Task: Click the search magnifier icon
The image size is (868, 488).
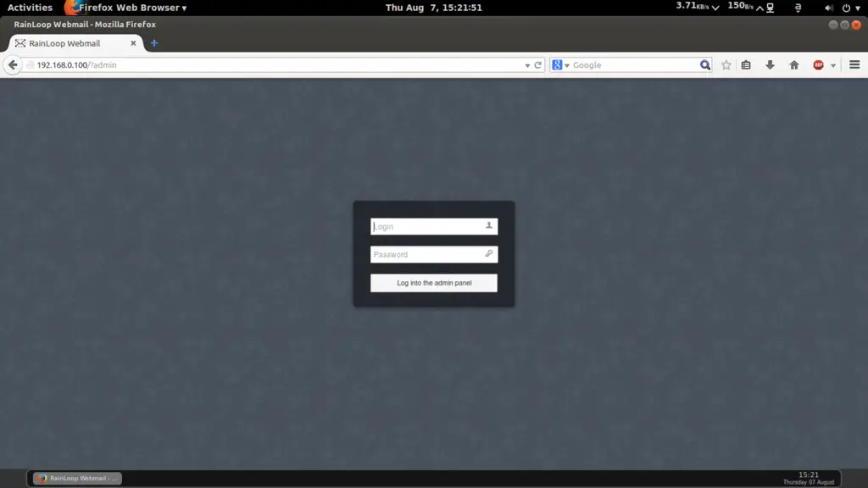Action: pos(704,64)
